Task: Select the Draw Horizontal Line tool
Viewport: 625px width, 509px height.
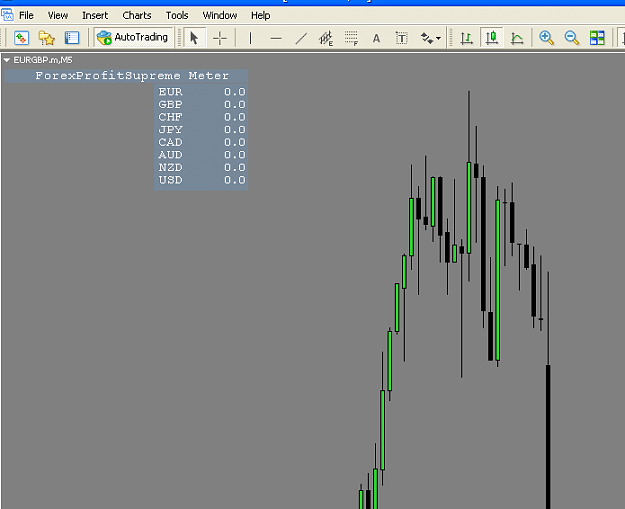Action: (x=276, y=38)
